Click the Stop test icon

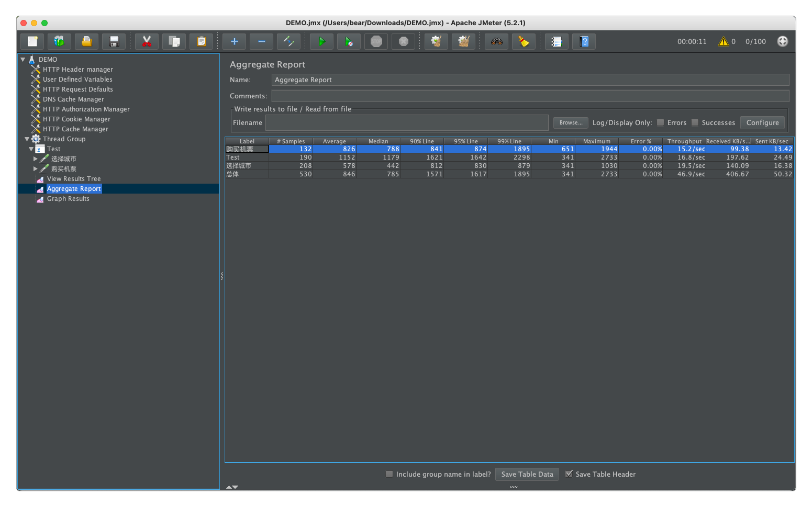(376, 41)
